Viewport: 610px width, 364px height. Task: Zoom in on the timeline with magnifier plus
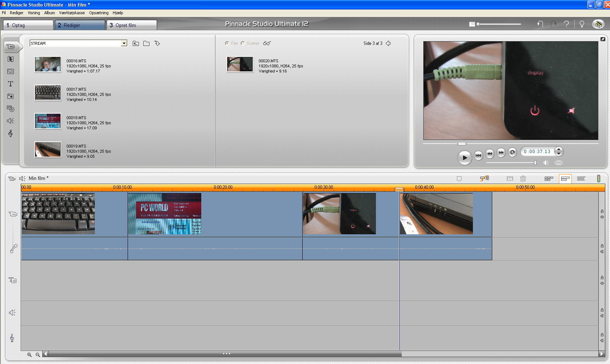pos(30,355)
